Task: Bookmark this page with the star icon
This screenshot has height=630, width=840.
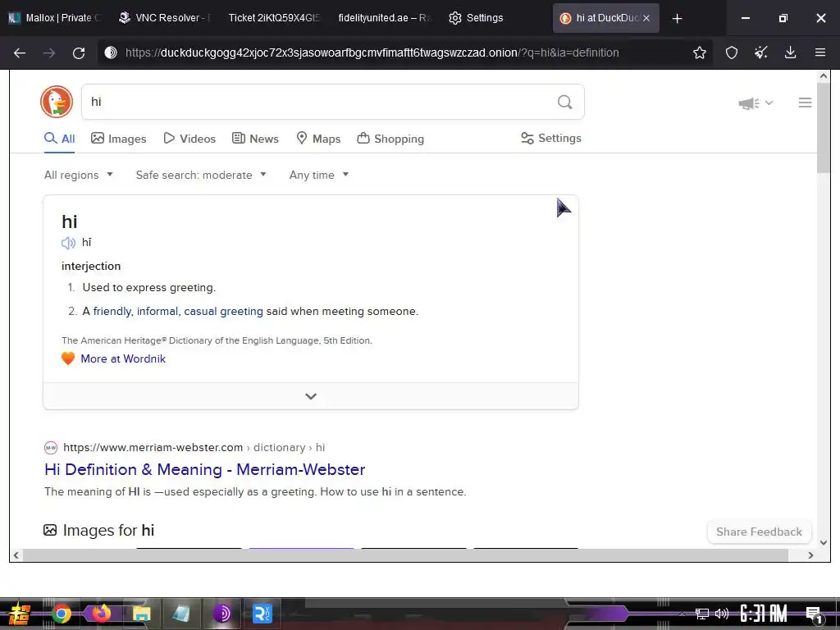Action: [699, 52]
